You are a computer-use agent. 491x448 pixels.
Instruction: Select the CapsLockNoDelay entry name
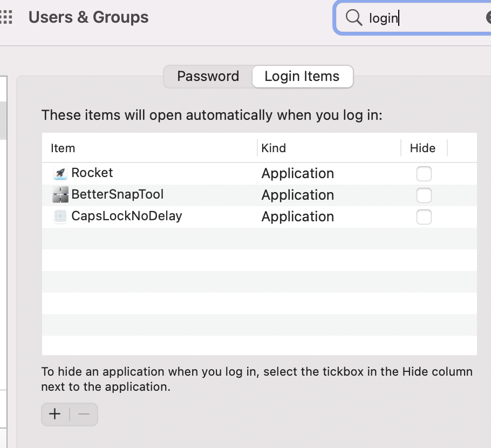[x=126, y=216]
